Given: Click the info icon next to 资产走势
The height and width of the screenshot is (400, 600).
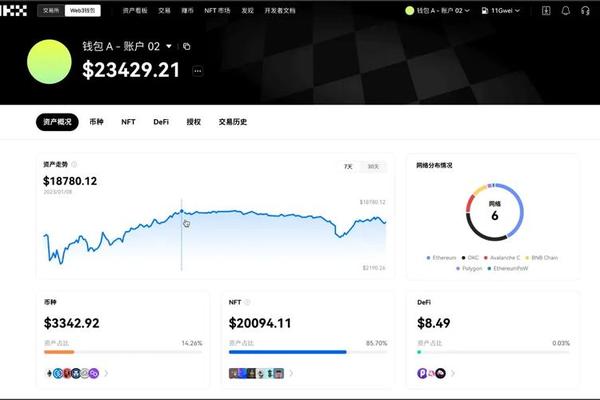Looking at the screenshot, I should click(x=74, y=164).
